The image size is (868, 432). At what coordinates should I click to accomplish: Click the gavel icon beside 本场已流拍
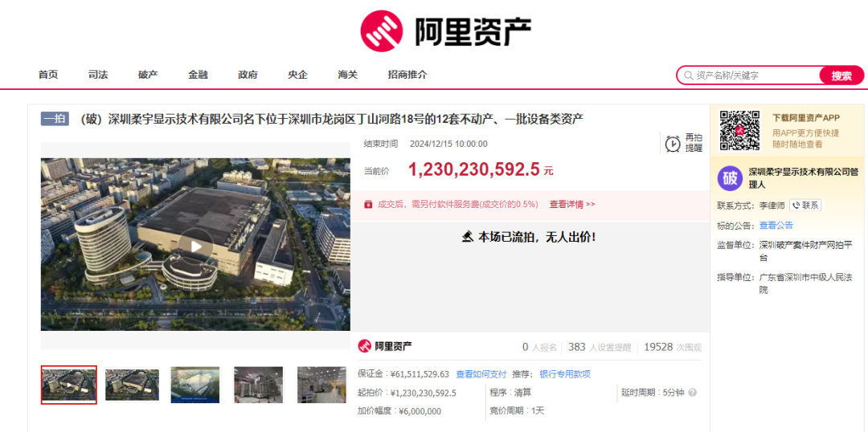pos(467,237)
